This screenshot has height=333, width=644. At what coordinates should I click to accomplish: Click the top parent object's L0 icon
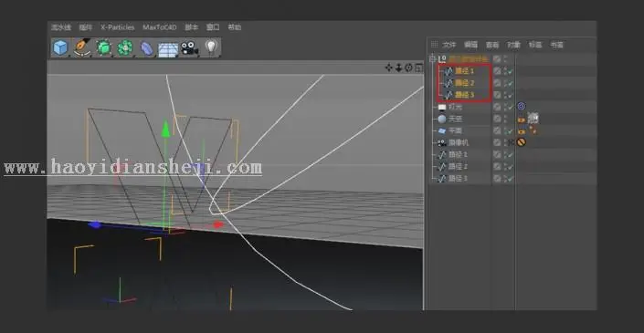click(442, 59)
